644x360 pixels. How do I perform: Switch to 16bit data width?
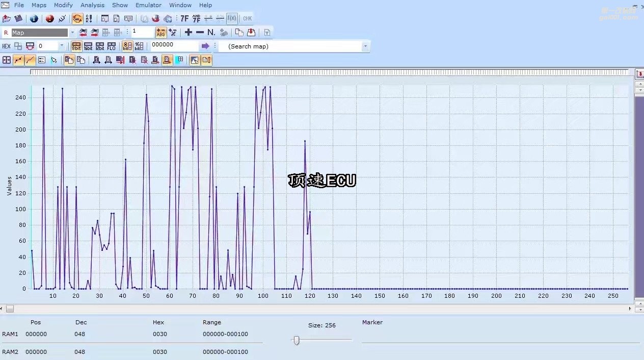pyautogui.click(x=88, y=46)
